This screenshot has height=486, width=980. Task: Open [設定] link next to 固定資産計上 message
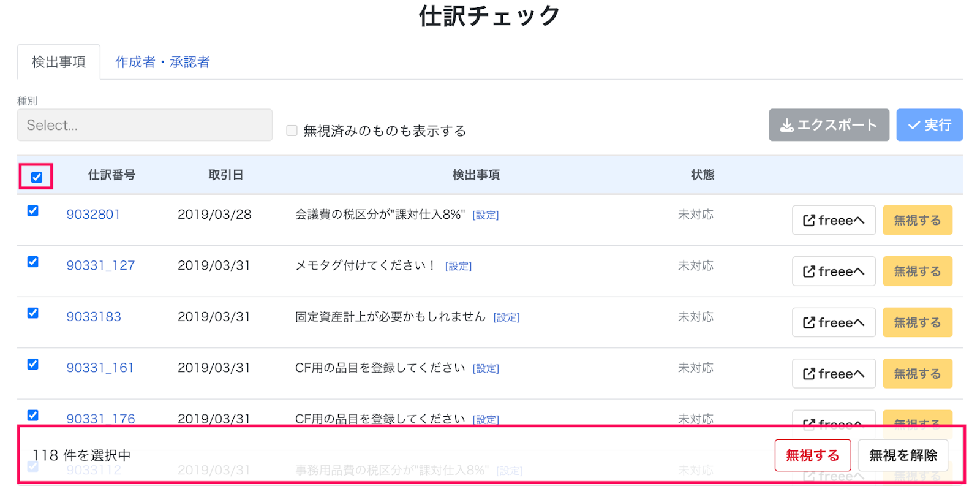[x=507, y=317]
